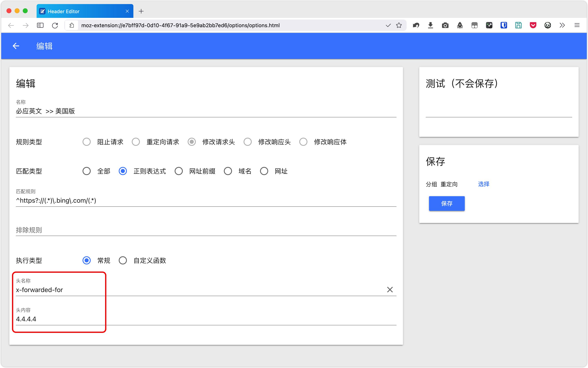588x368 pixels.
Task: Click the blue 保存 button
Action: [447, 203]
